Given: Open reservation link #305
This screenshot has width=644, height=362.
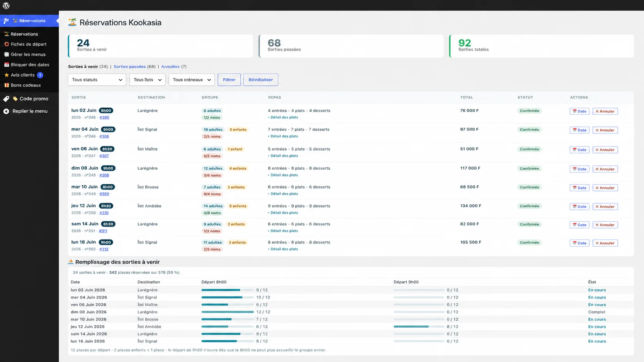Looking at the screenshot, I should pyautogui.click(x=104, y=117).
